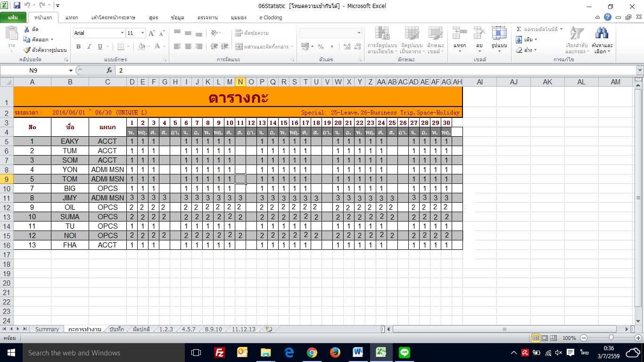Image resolution: width=644 pixels, height=362 pixels.
Task: Click the Save icon in quick access toolbar
Action: (17, 6)
